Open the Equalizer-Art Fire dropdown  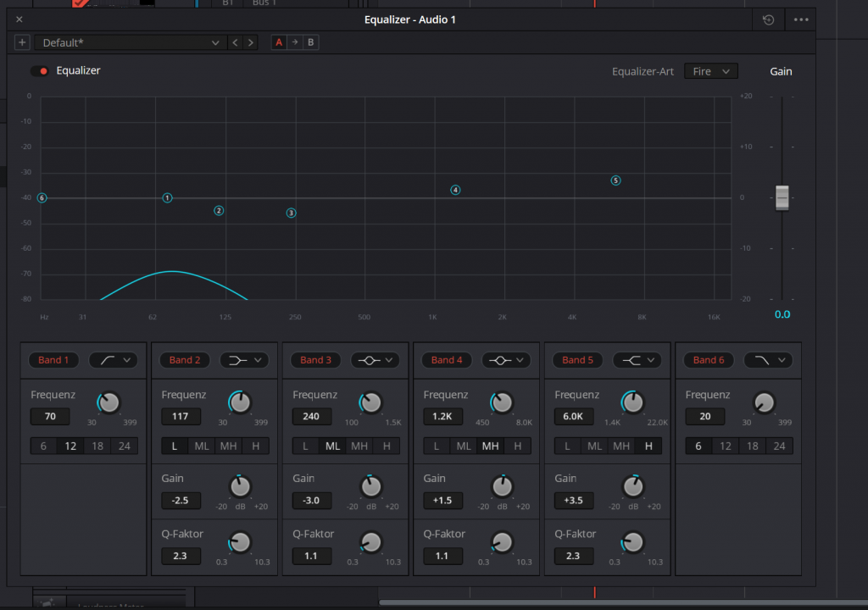(x=710, y=72)
